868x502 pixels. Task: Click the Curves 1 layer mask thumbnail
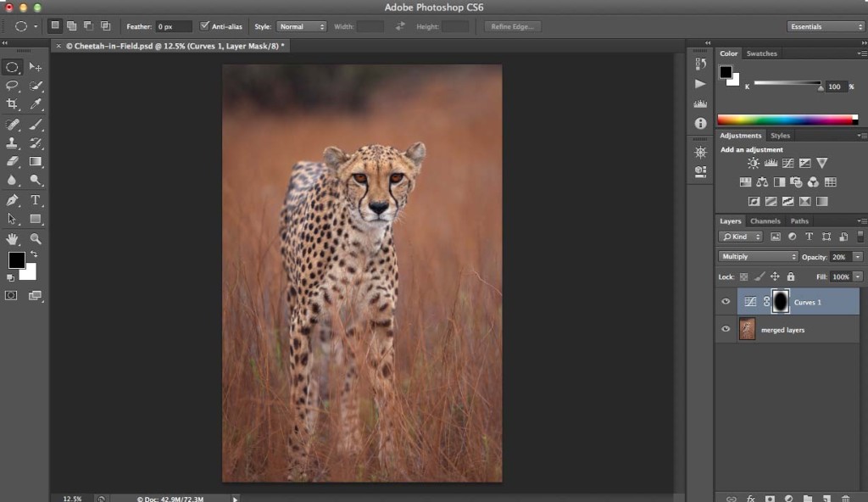781,301
